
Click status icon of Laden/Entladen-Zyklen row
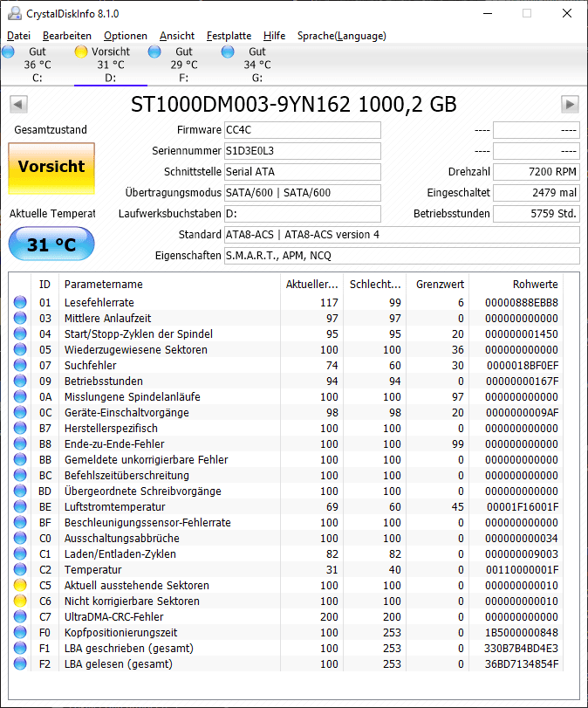20,553
